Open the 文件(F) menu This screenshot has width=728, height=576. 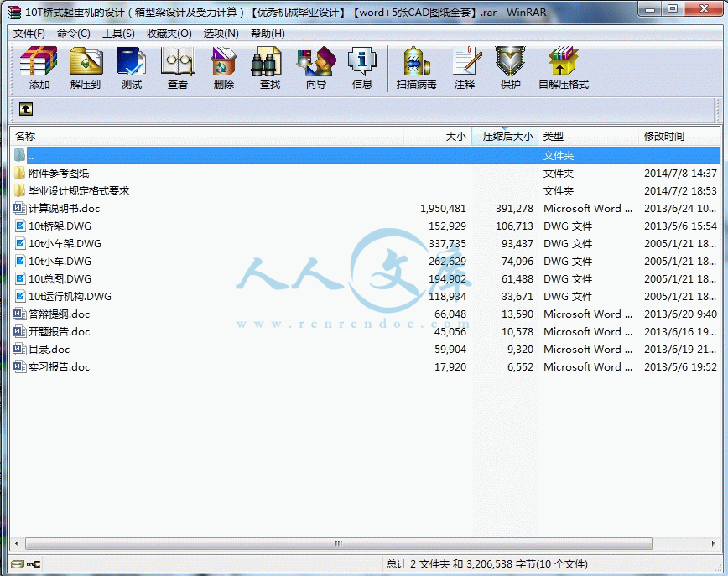tap(29, 34)
